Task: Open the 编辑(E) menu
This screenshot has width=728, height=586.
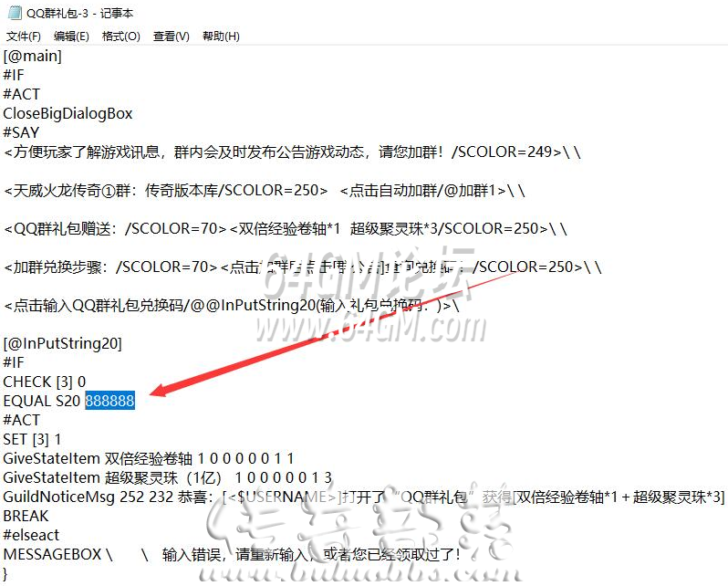Action: pos(71,37)
